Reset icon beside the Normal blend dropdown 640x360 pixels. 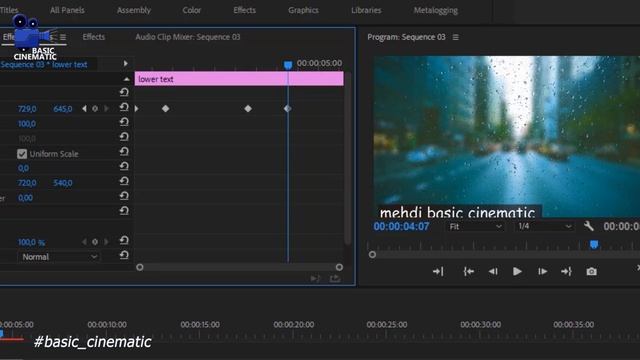coord(124,256)
